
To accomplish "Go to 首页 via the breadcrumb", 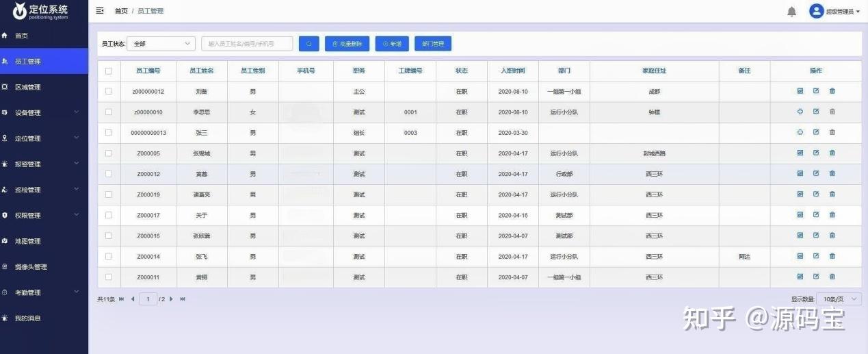I will point(121,11).
